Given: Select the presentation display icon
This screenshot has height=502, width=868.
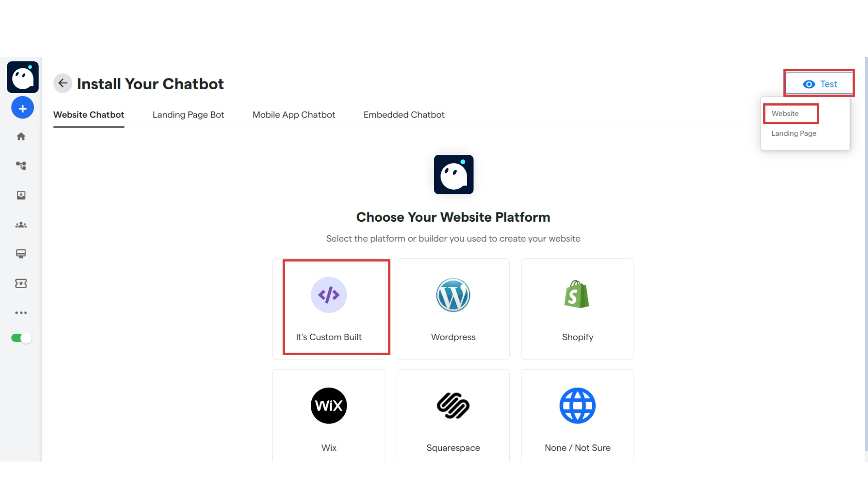Looking at the screenshot, I should click(x=21, y=254).
